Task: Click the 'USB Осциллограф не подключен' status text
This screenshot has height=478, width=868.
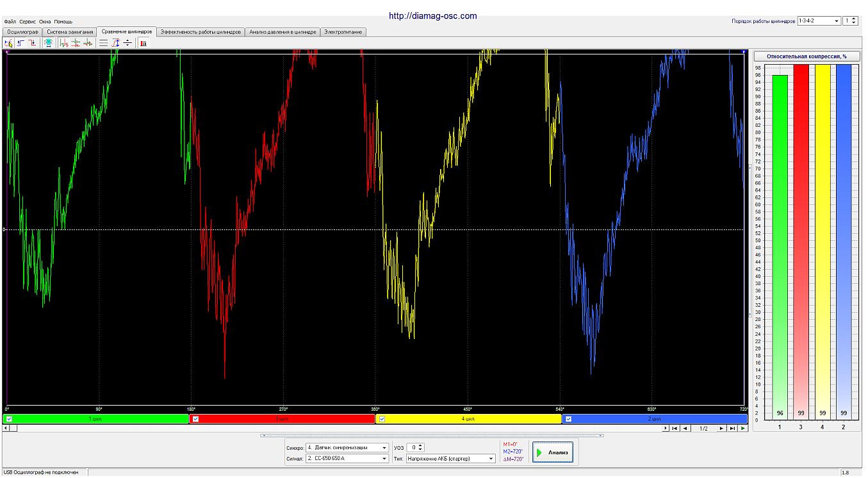Action: point(41,472)
